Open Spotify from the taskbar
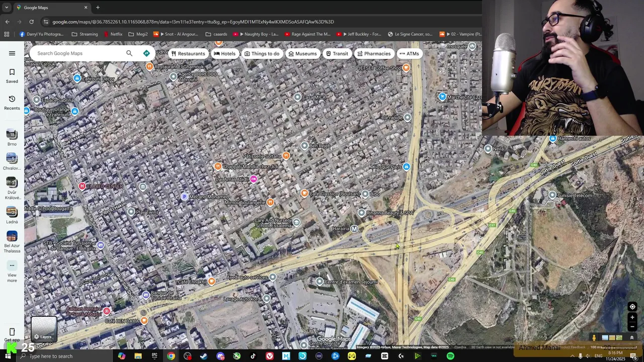The height and width of the screenshot is (362, 644). click(x=450, y=356)
